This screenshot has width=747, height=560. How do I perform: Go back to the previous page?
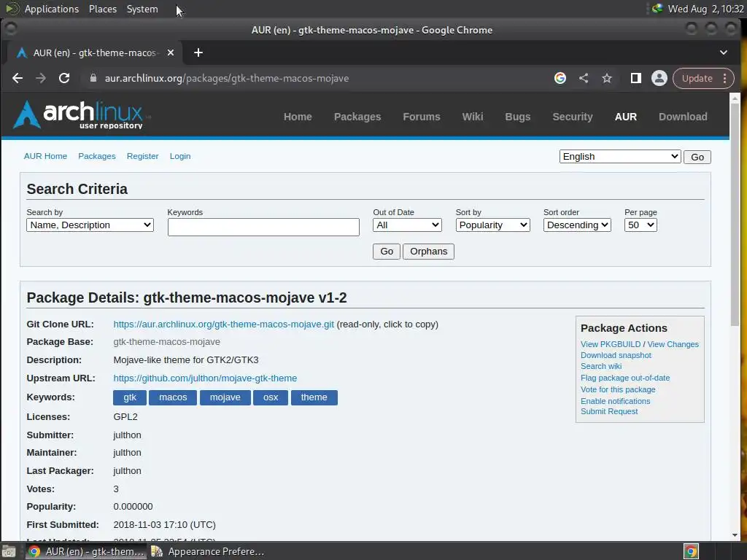tap(18, 78)
